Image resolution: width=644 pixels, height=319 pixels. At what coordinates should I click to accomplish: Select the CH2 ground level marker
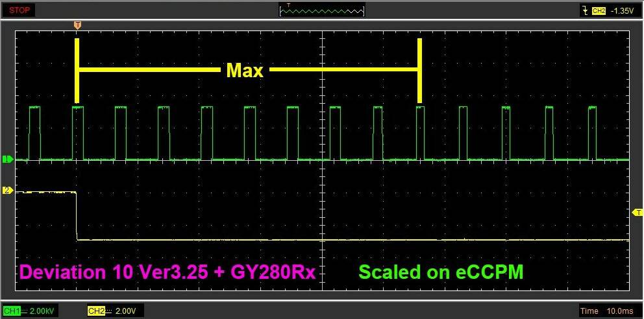[x=7, y=190]
